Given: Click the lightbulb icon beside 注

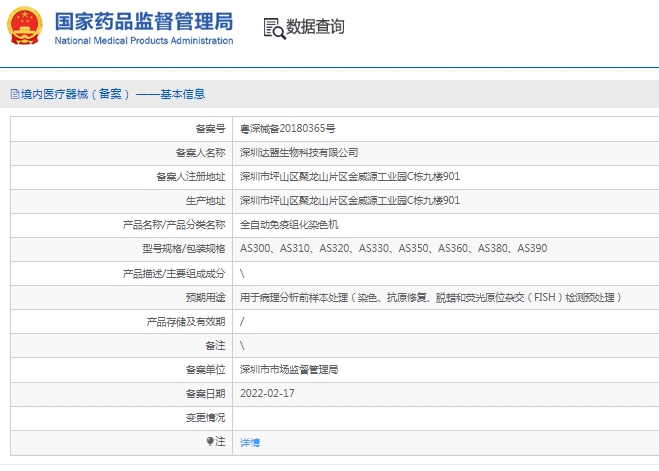Looking at the screenshot, I should coord(210,441).
